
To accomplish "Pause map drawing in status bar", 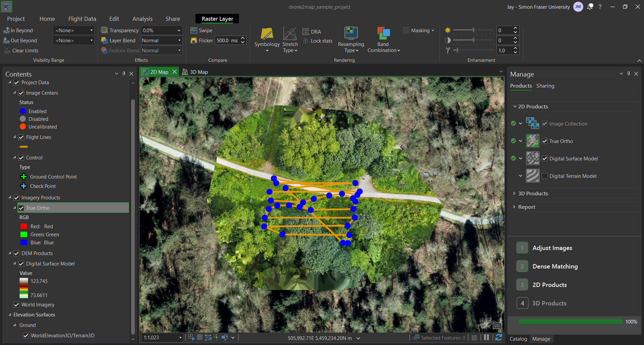I will [x=486, y=338].
